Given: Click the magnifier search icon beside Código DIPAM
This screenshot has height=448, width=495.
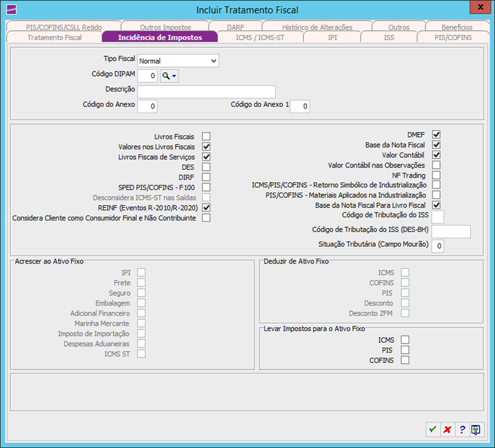Looking at the screenshot, I should click(x=166, y=76).
